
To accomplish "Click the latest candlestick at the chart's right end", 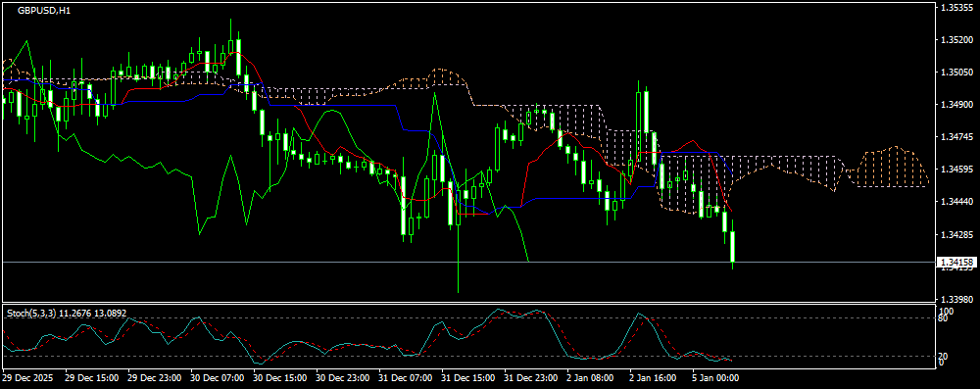I will 732,246.
